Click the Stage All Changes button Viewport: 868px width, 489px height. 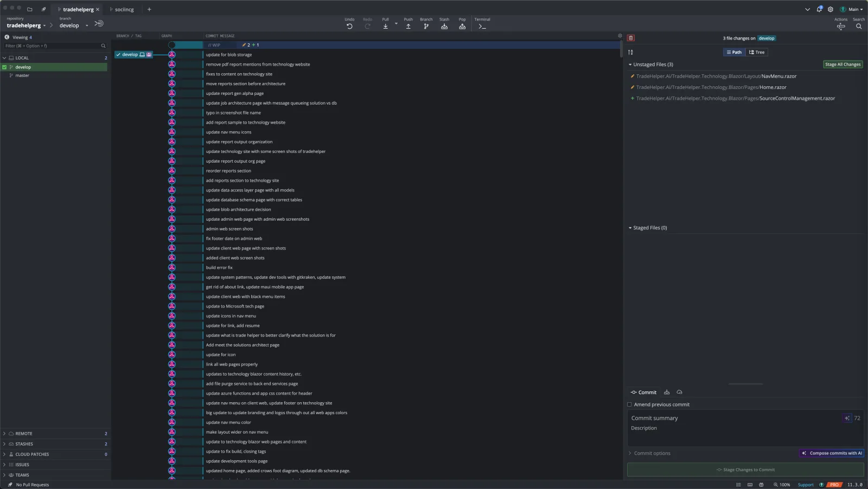tap(843, 65)
